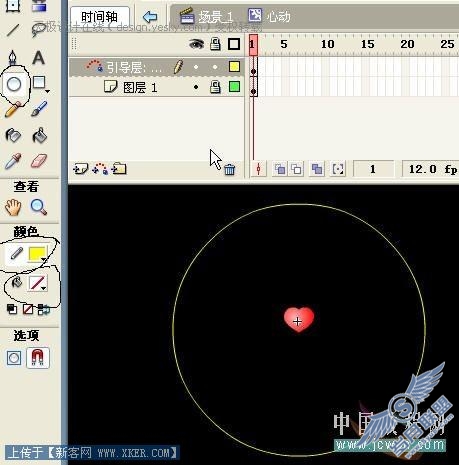Unlock 图层 1 with its padlock icon
Viewport: 459px width, 465px height.
pos(215,87)
